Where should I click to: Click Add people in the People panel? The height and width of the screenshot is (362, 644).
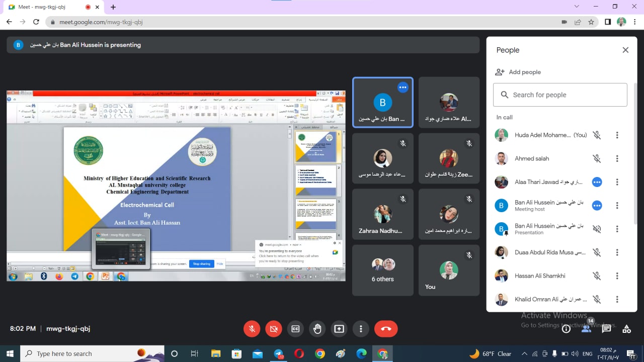518,72
